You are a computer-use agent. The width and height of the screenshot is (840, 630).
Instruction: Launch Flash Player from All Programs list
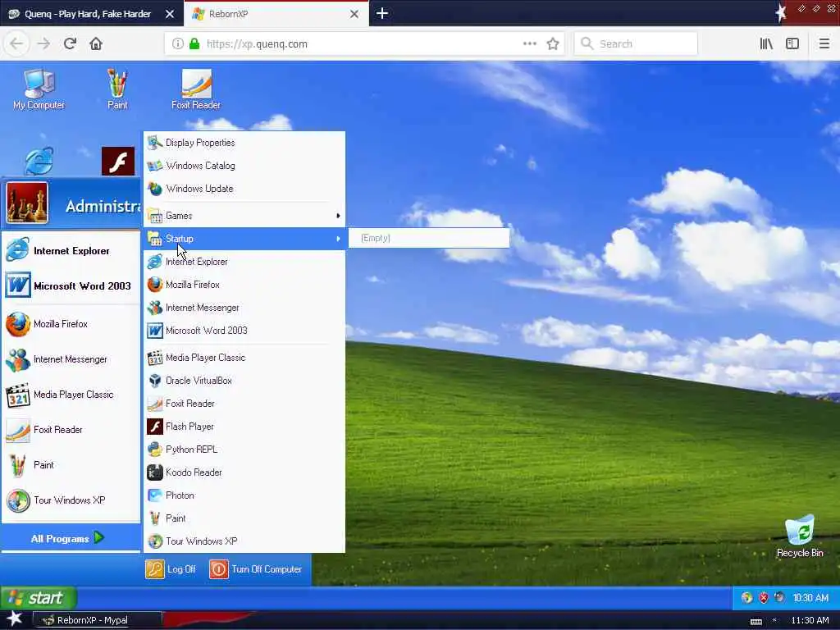click(x=244, y=427)
